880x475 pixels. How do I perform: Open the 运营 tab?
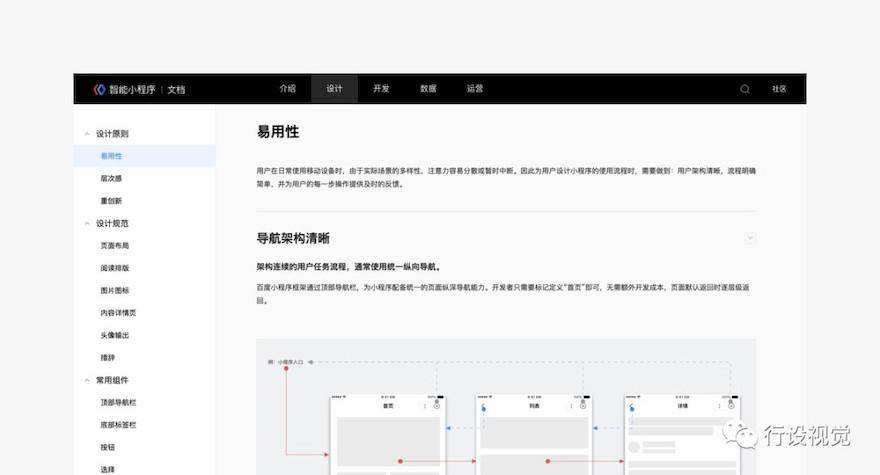(x=475, y=89)
